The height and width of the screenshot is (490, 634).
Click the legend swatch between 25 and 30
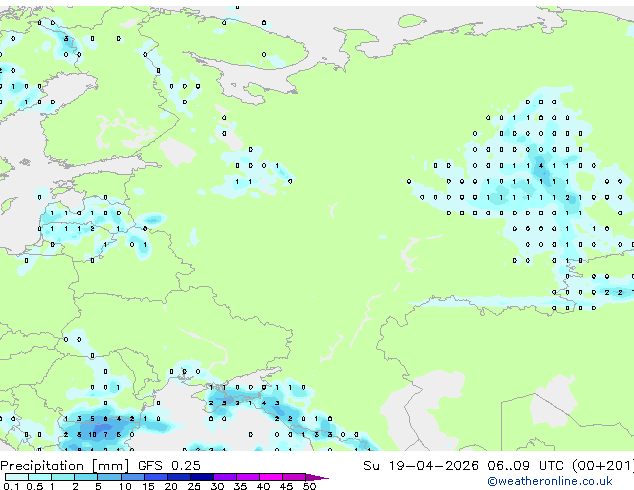(x=202, y=477)
